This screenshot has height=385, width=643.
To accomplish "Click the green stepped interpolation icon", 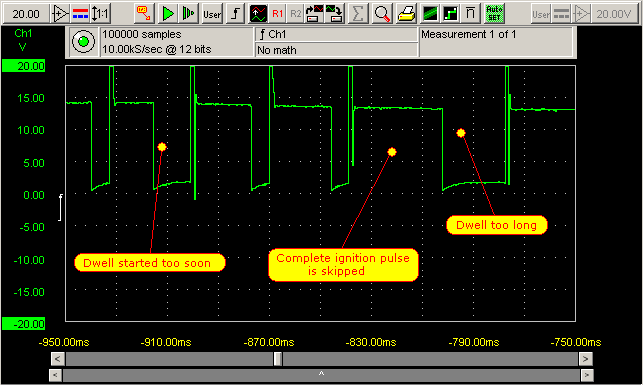I will click(x=450, y=14).
